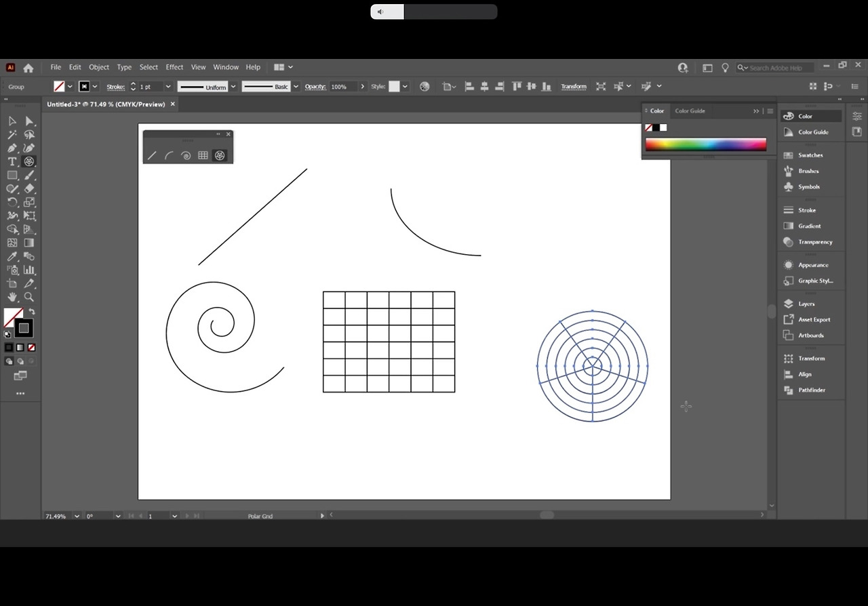Enable Draw Normal mode
This screenshot has height=606, width=868.
(9, 361)
